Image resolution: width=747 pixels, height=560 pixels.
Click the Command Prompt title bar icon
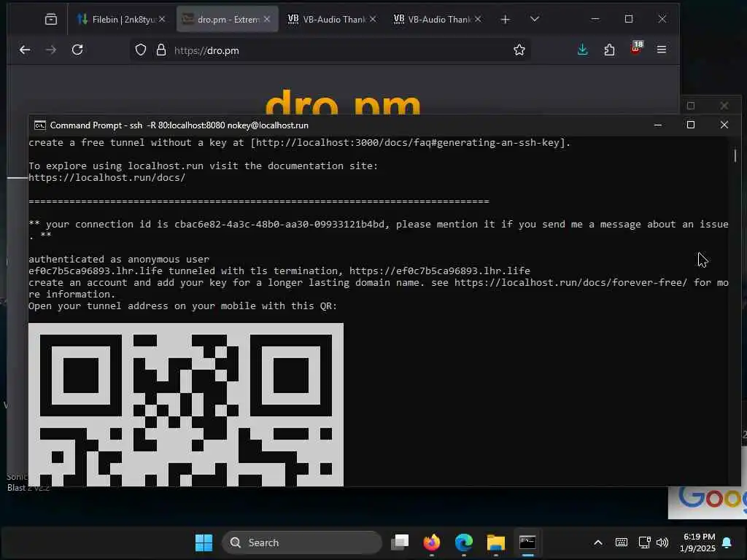pyautogui.click(x=40, y=125)
